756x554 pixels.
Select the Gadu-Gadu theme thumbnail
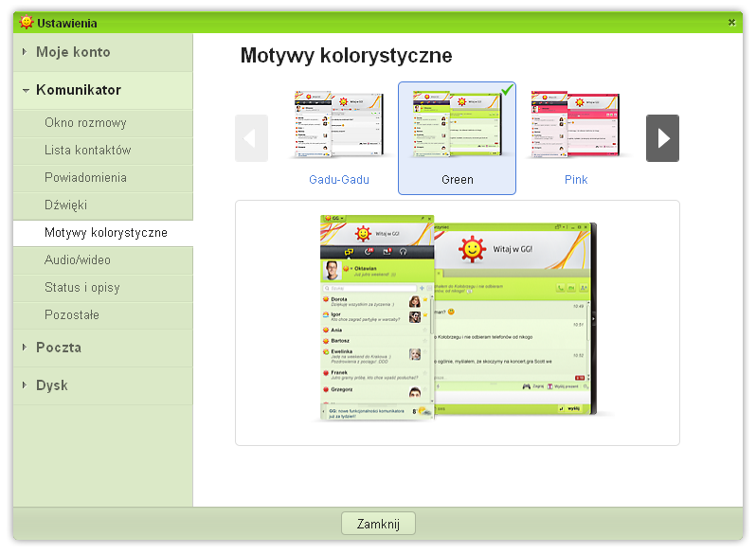coord(339,124)
